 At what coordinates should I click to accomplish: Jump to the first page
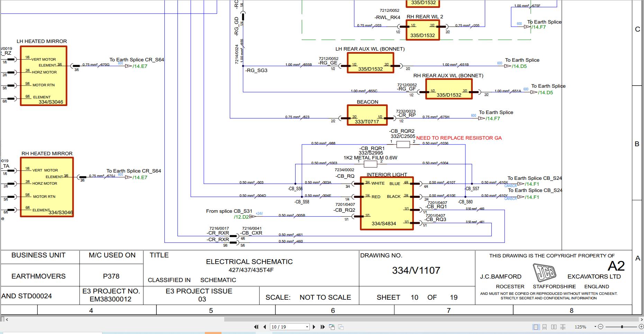click(256, 327)
